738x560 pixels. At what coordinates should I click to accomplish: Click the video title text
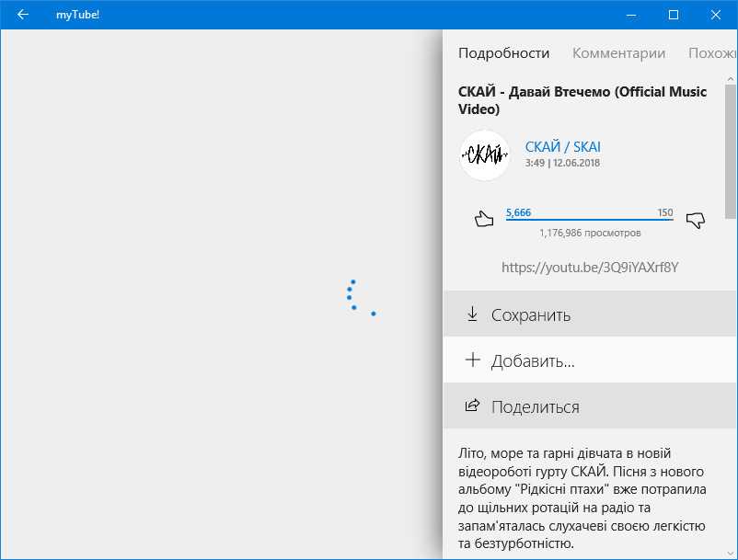582,100
